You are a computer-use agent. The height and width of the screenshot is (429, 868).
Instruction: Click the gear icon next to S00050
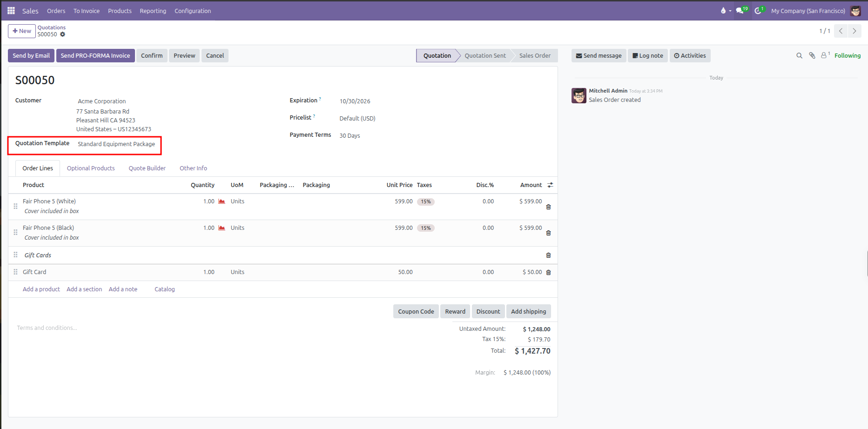(x=63, y=34)
